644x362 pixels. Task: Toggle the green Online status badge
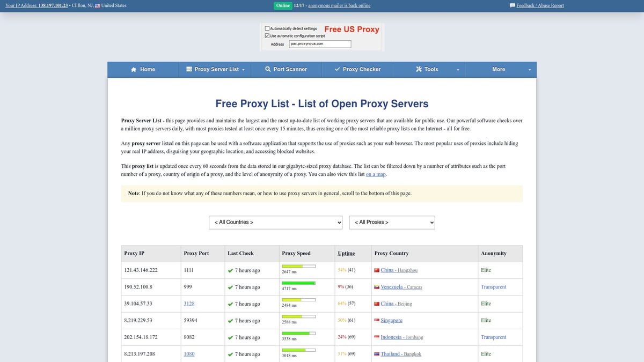point(283,5)
